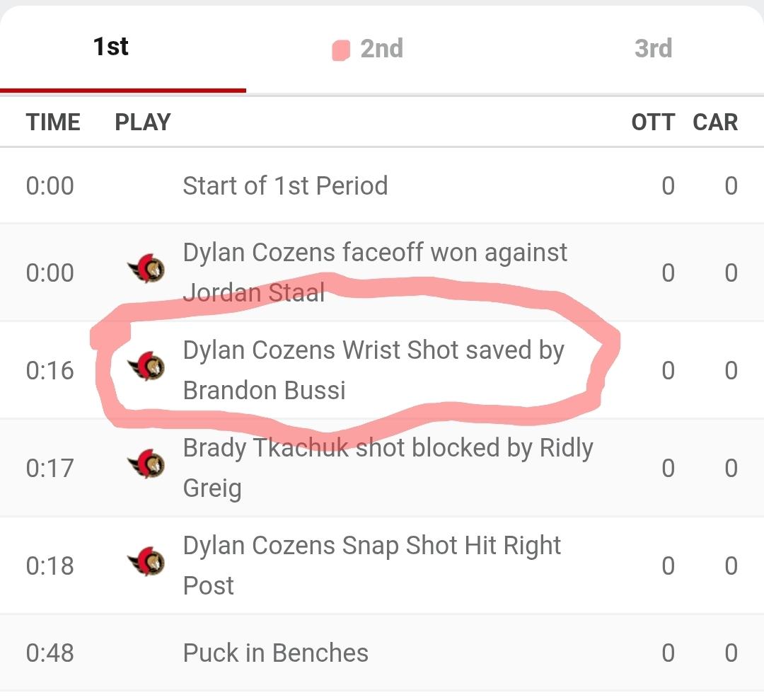Click the CAR score column header
764x700 pixels.
[x=715, y=122]
